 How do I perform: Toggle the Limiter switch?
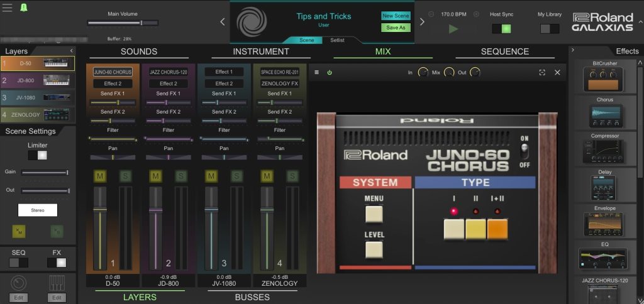pos(37,156)
